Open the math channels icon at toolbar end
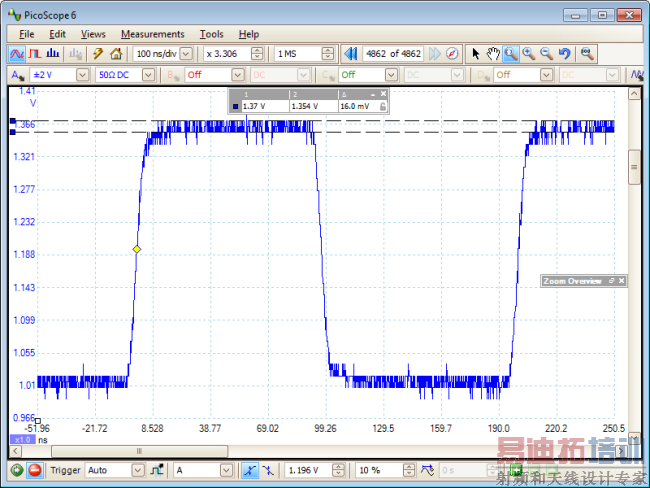Screen dimensions: 650x488 click(x=637, y=75)
